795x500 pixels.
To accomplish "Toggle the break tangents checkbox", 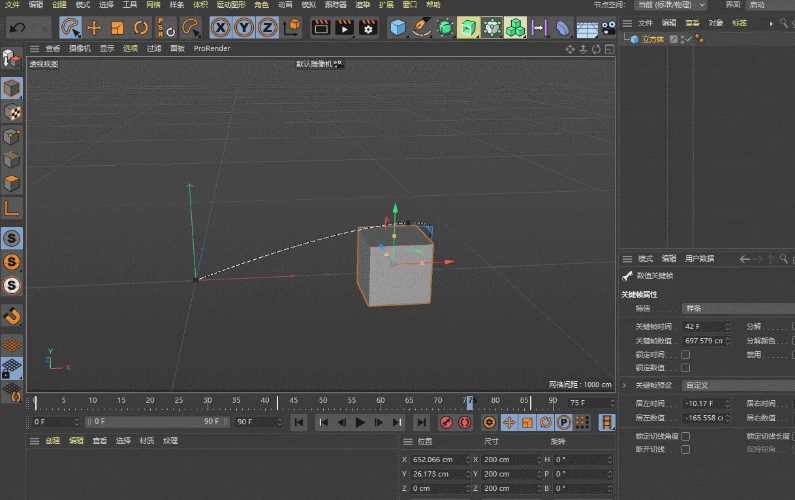I will pos(685,449).
